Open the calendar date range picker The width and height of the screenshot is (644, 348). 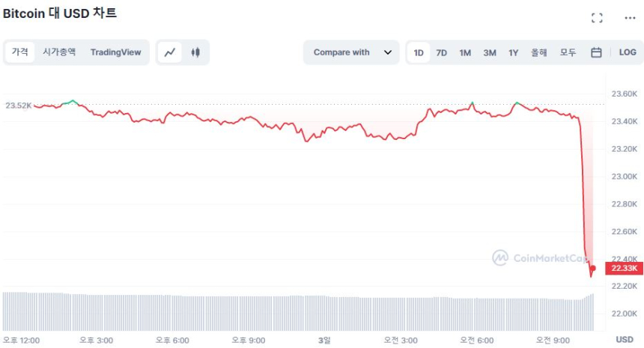[x=596, y=52]
